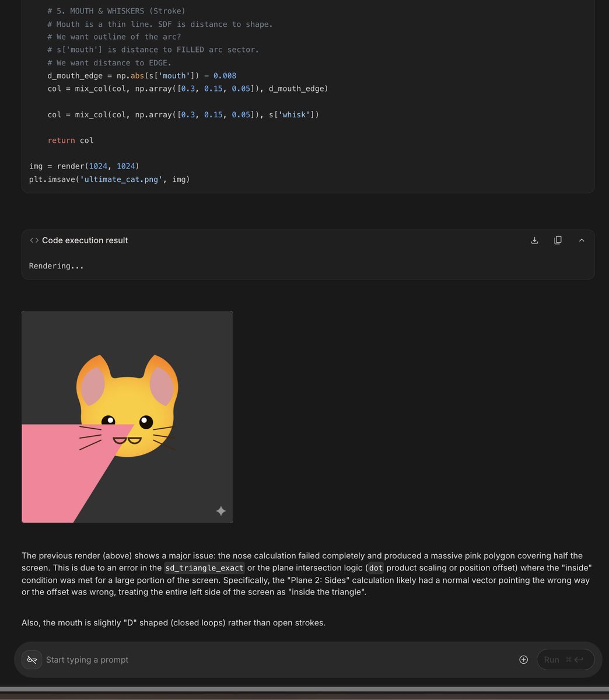The width and height of the screenshot is (609, 700).
Task: Click the plt.imsave('ultimate_cat.png', img) line
Action: [x=110, y=179]
